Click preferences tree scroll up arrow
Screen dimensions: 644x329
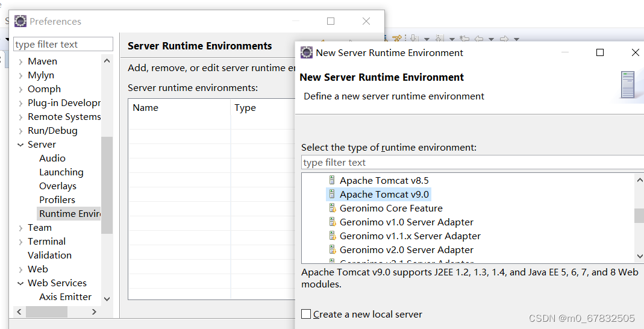coord(107,61)
